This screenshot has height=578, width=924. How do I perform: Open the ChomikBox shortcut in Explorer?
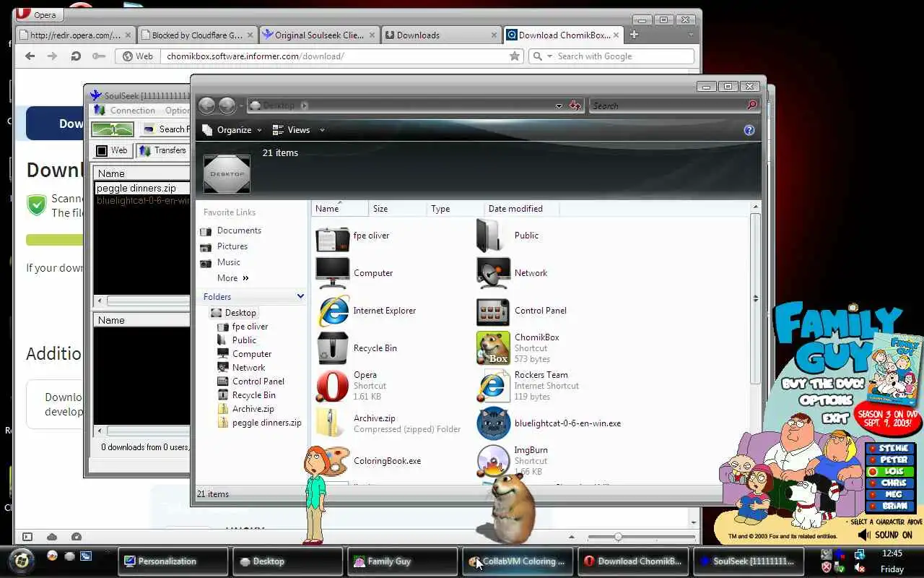tap(494, 348)
